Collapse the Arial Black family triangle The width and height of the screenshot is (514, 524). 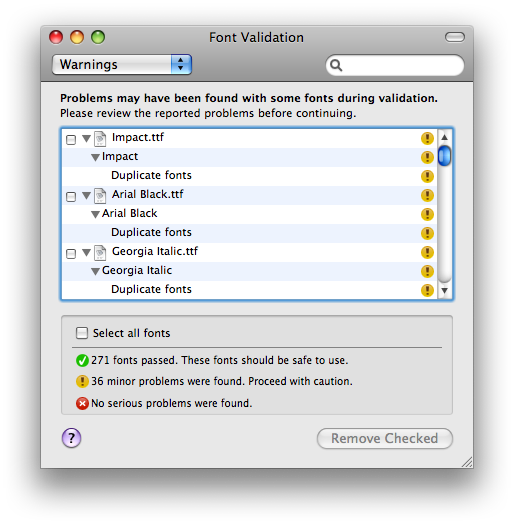point(96,214)
